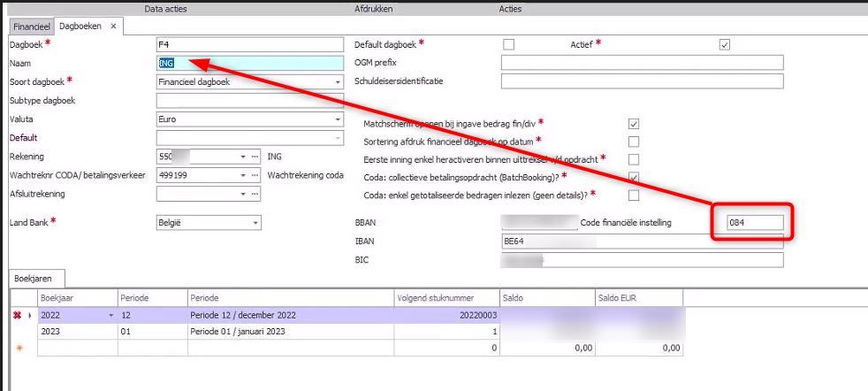Image resolution: width=868 pixels, height=391 pixels.
Task: Tick the Eerste inning enkel heractiveren checkbox
Action: coord(633,159)
